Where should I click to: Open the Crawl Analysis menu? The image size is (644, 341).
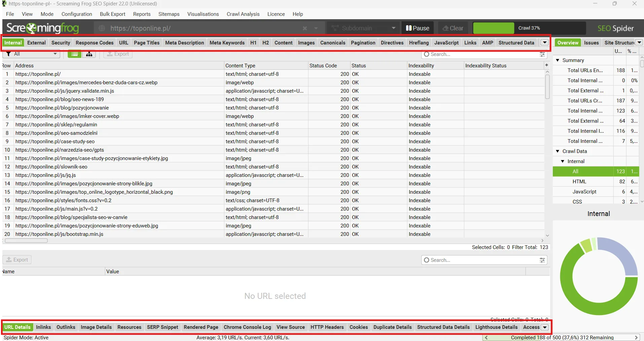tap(243, 14)
